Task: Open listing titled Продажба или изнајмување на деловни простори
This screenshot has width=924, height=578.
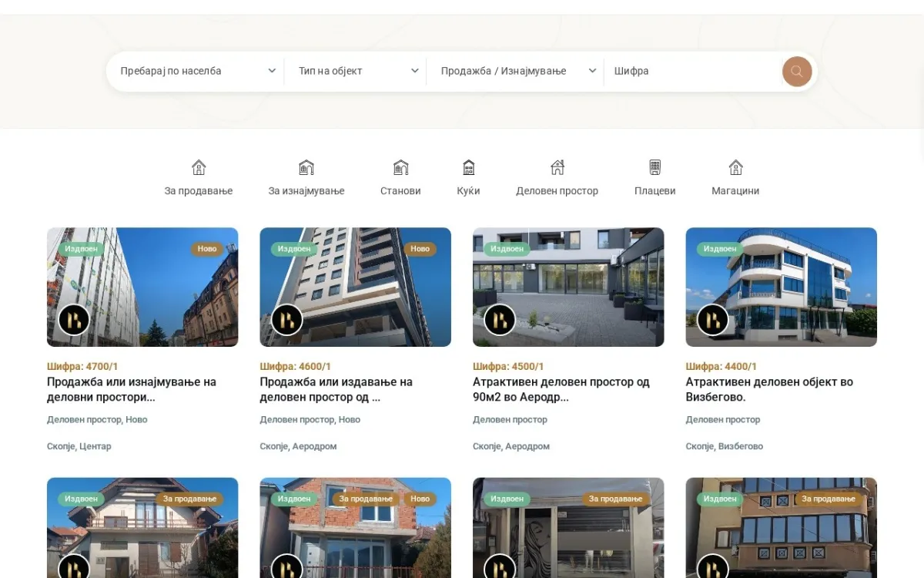Action: coord(132,390)
